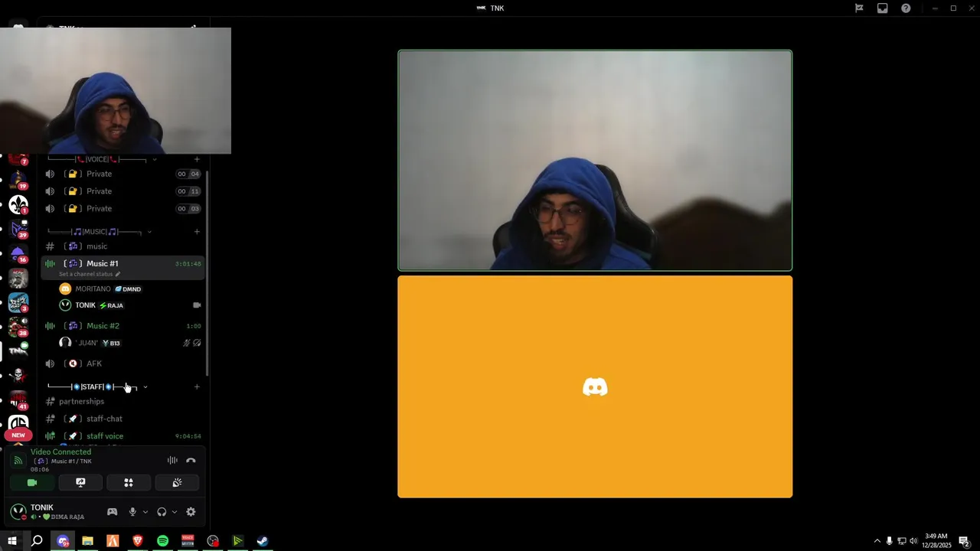The image size is (980, 551).
Task: Open headphones output options arrow
Action: tap(175, 512)
